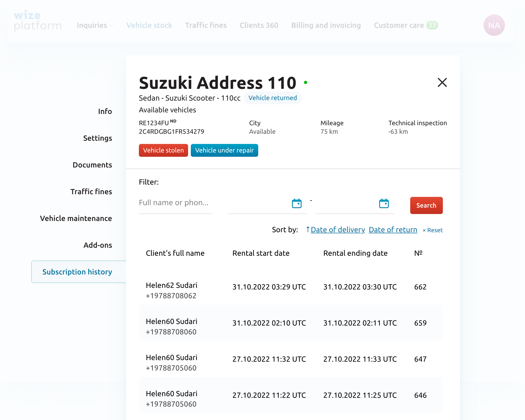Select the Documents sidebar item

(x=92, y=165)
